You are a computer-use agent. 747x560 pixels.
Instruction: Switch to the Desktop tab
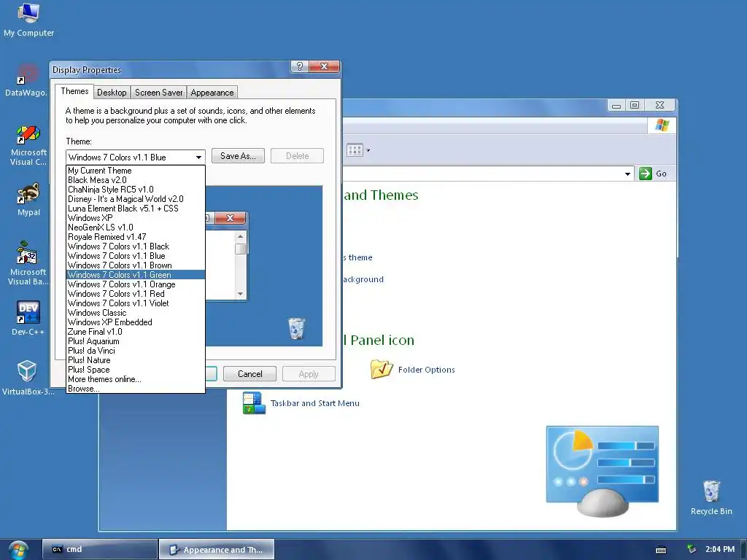[112, 93]
